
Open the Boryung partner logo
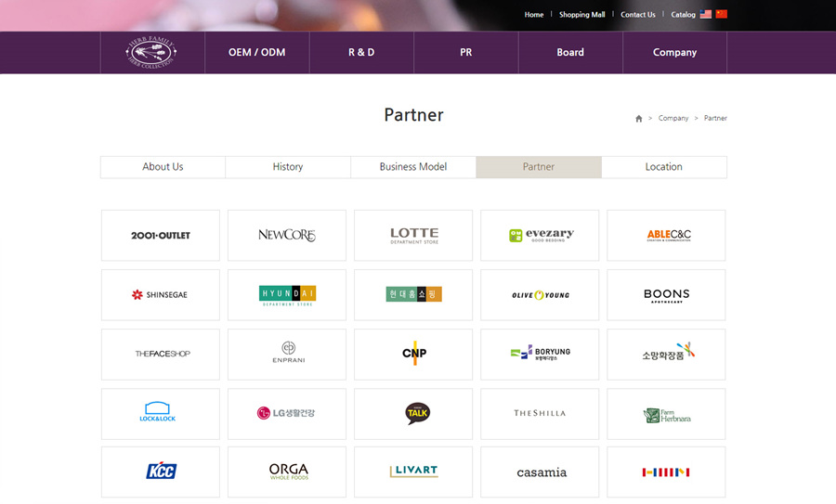click(x=540, y=355)
